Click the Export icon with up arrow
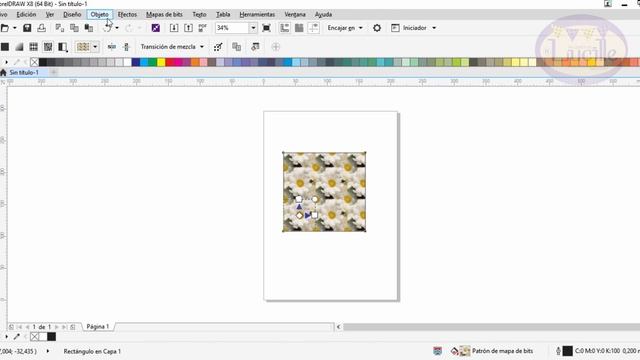 pyautogui.click(x=188, y=28)
